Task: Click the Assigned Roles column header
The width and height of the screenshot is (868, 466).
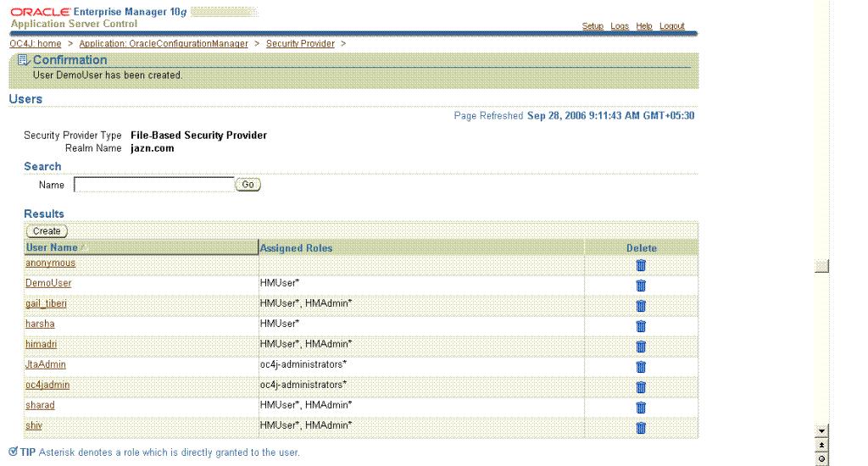Action: [x=296, y=248]
